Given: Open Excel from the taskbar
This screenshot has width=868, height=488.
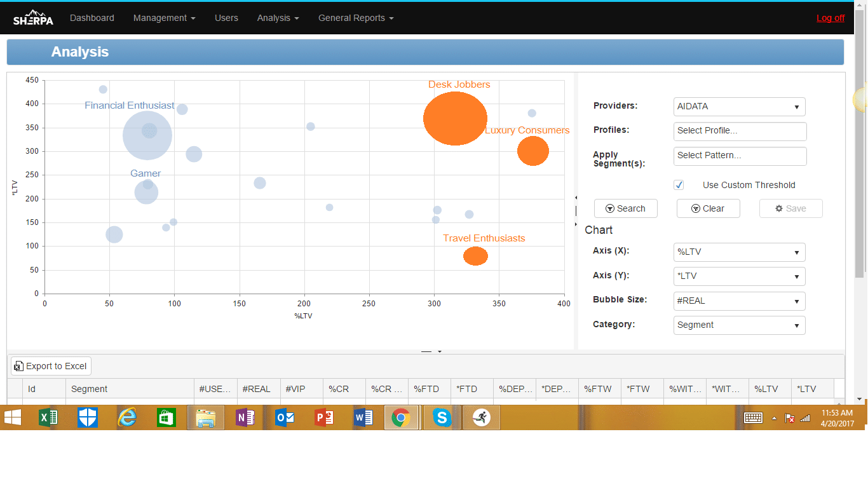Looking at the screenshot, I should click(48, 417).
